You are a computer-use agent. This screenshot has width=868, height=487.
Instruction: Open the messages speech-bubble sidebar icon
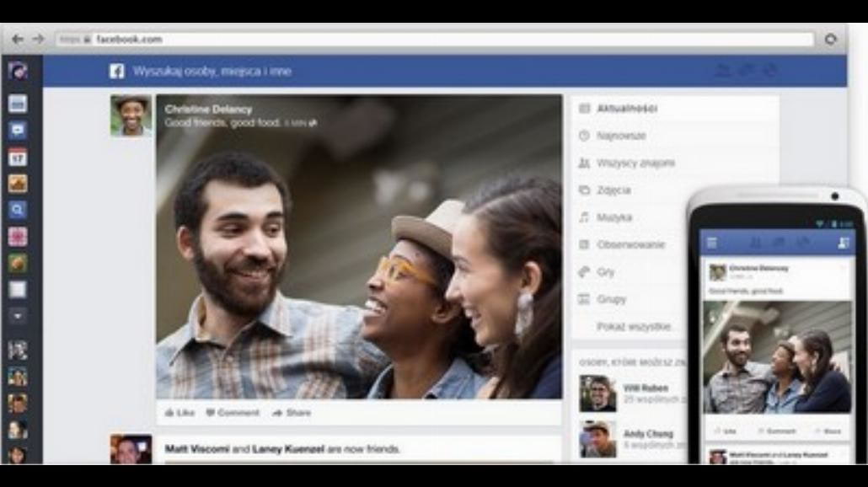(18, 131)
